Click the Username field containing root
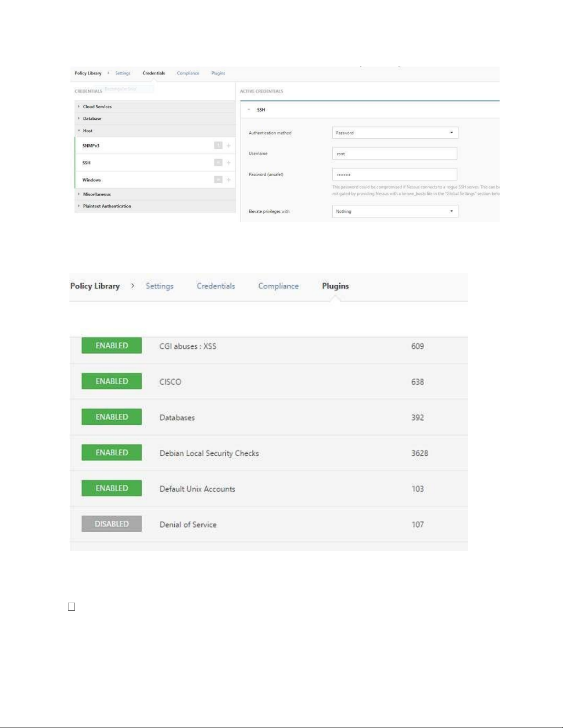Viewport: 563px width, 728px height. click(395, 154)
